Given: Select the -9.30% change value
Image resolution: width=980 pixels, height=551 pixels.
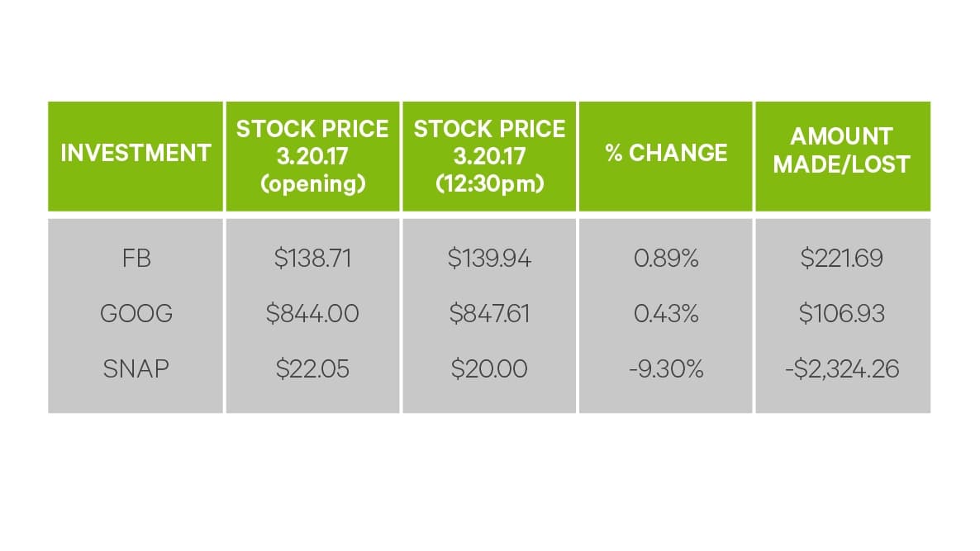Looking at the screenshot, I should click(666, 369).
